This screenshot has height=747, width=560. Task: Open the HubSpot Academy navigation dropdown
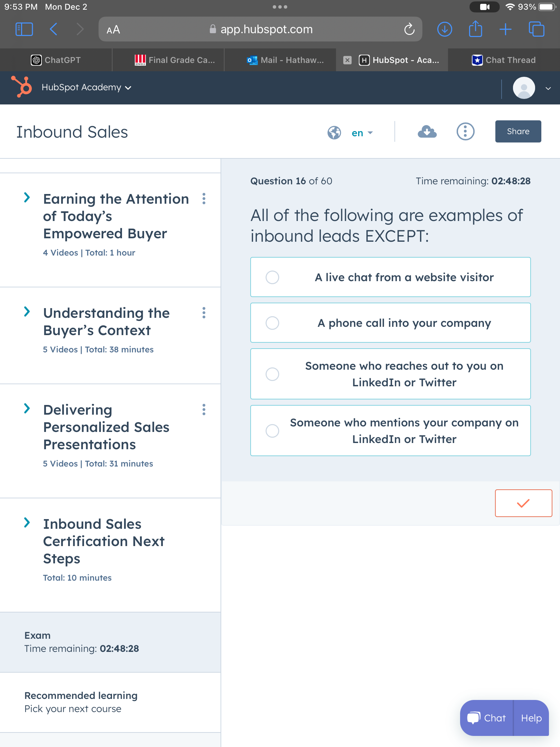[86, 87]
